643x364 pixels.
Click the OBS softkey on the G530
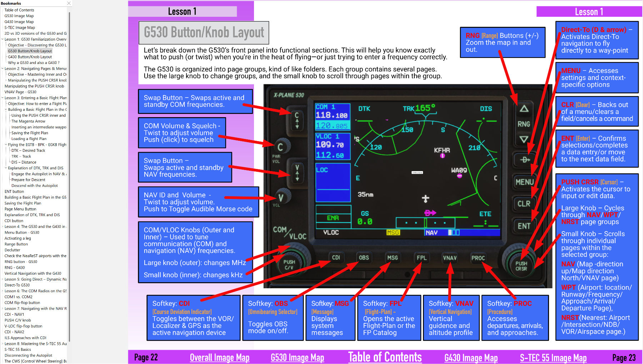364,258
